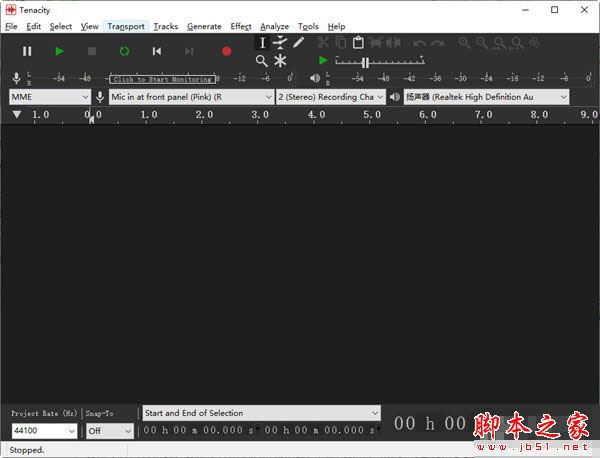600x458 pixels.
Task: Click the large audio position time display
Action: 430,424
